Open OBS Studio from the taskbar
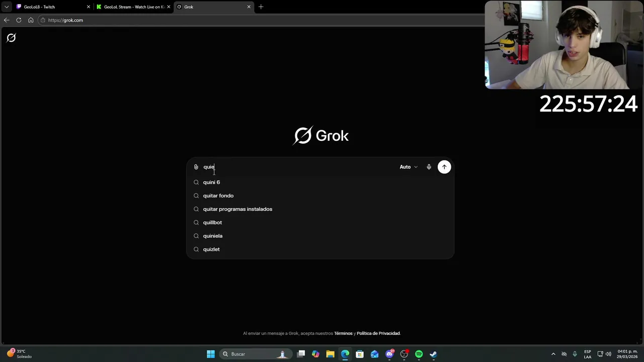The width and height of the screenshot is (644, 362). (404, 354)
